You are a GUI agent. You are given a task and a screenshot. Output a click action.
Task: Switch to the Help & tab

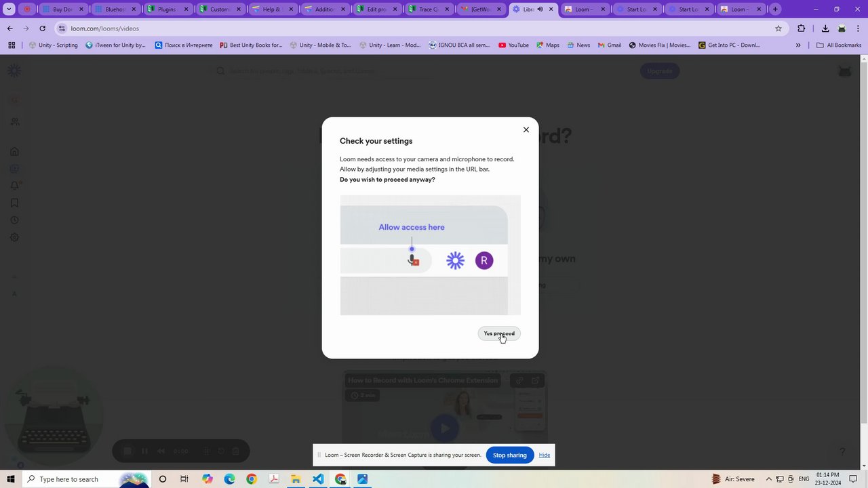click(273, 9)
